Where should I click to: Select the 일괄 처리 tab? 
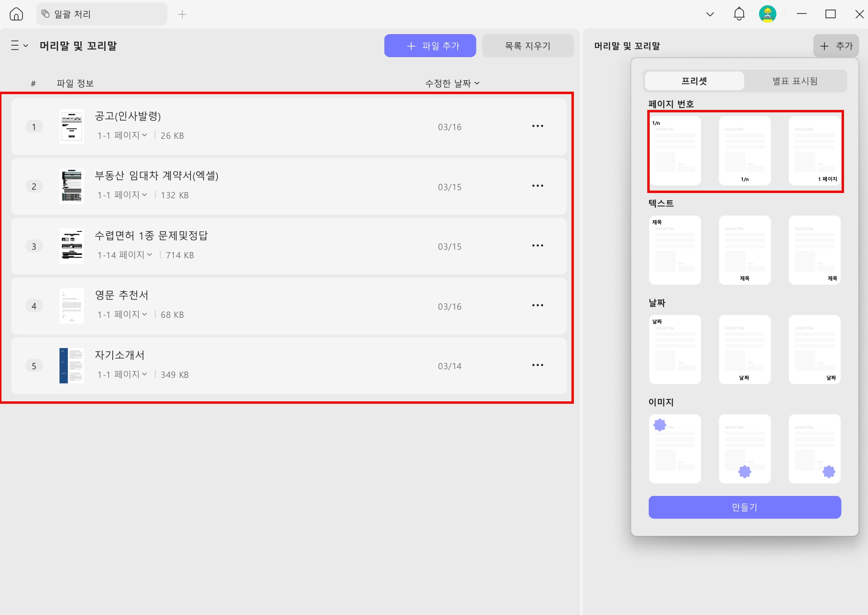(102, 14)
